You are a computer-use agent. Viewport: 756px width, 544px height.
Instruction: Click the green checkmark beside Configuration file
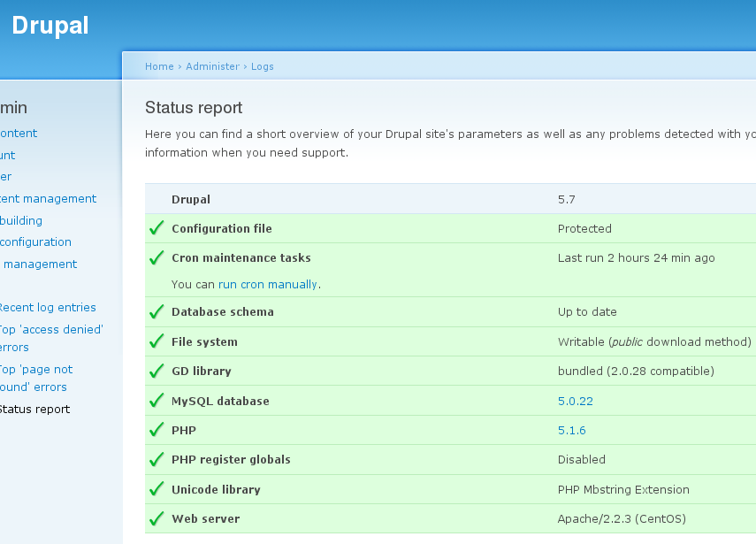[x=157, y=228]
